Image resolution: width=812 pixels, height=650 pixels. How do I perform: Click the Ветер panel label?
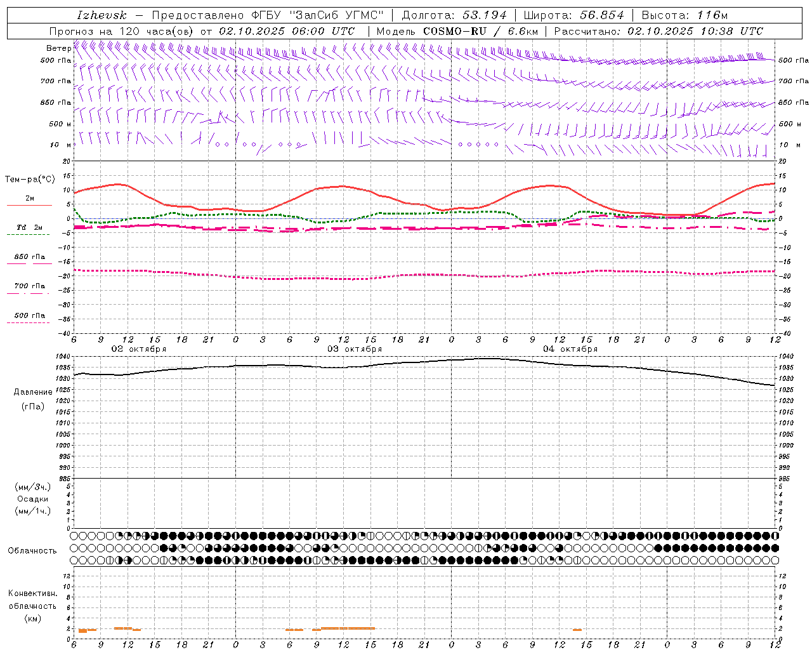pos(59,48)
